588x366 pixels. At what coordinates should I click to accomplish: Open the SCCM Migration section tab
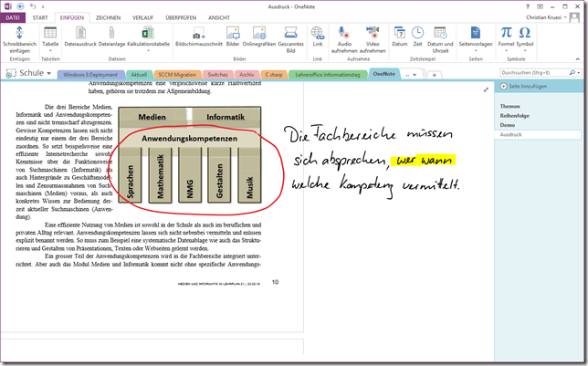[x=173, y=74]
